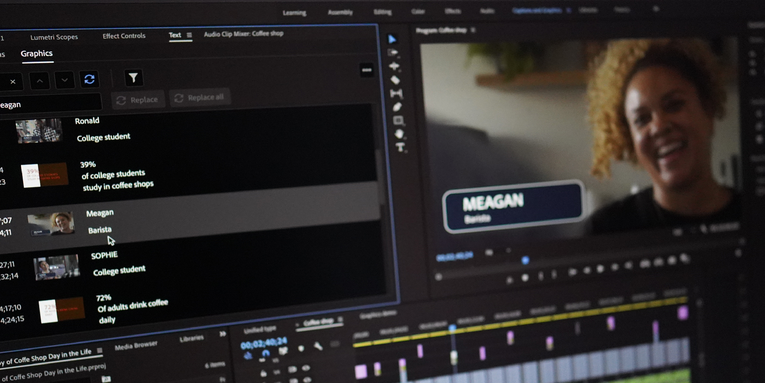Open the Coffee shop sequence tab menu
The image size is (765, 383).
(x=340, y=320)
